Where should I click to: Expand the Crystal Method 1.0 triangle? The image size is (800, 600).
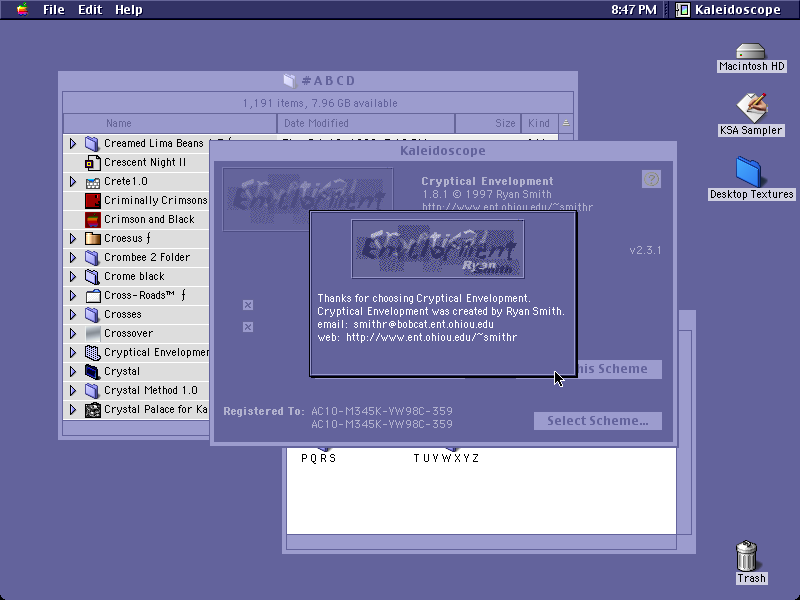73,391
